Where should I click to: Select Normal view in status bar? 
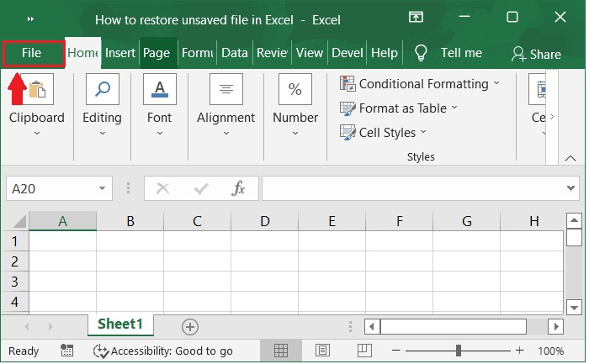(x=281, y=351)
